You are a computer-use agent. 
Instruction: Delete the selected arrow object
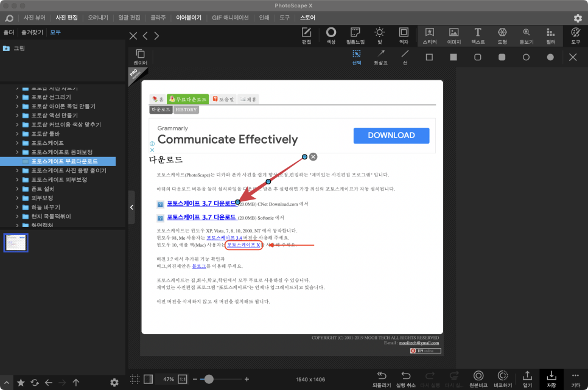[x=313, y=157]
